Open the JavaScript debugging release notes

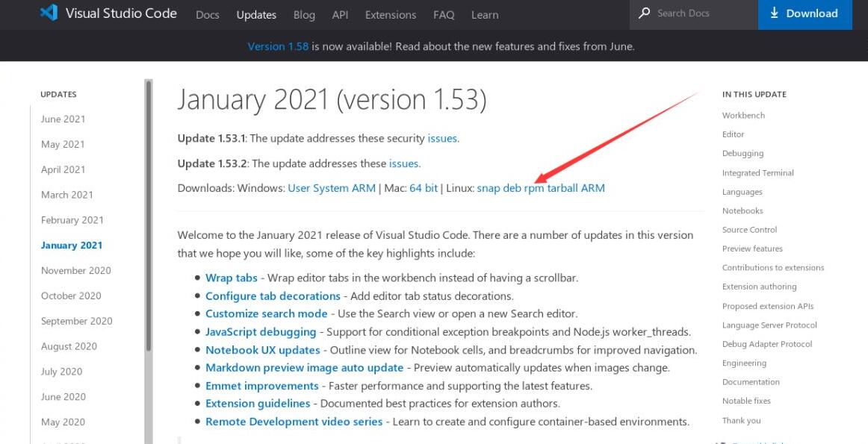tap(260, 331)
